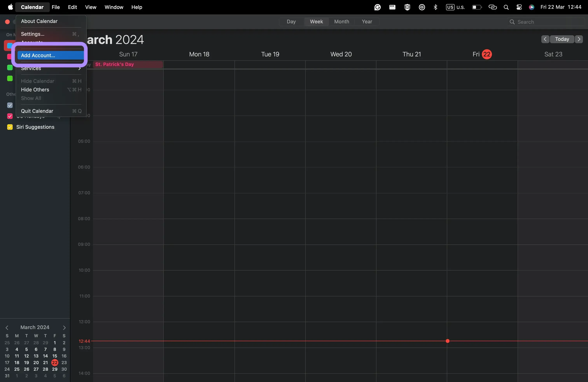
Task: Toggle the gray checked calendar checkbox
Action: 10,105
